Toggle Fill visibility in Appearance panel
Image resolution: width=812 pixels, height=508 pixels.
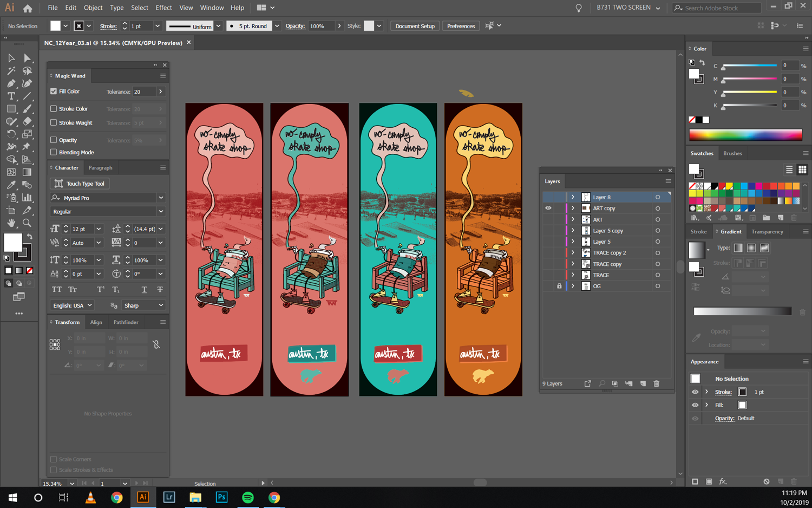[695, 405]
